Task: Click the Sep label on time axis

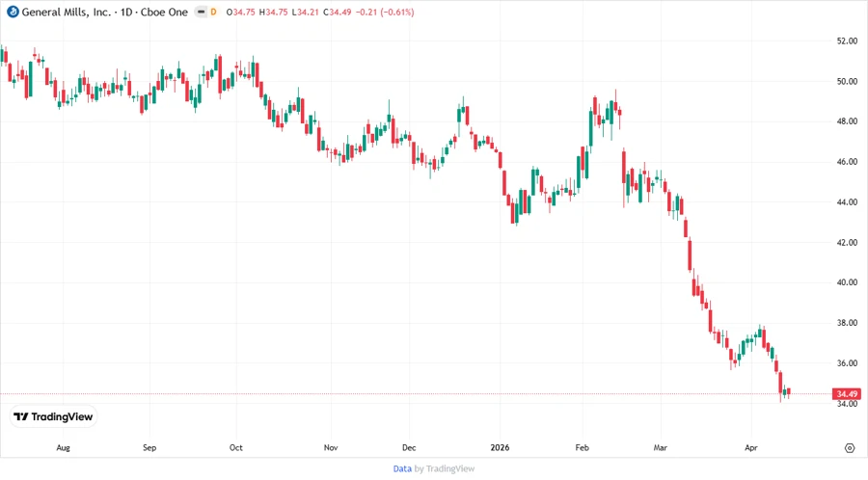Action: pos(149,447)
